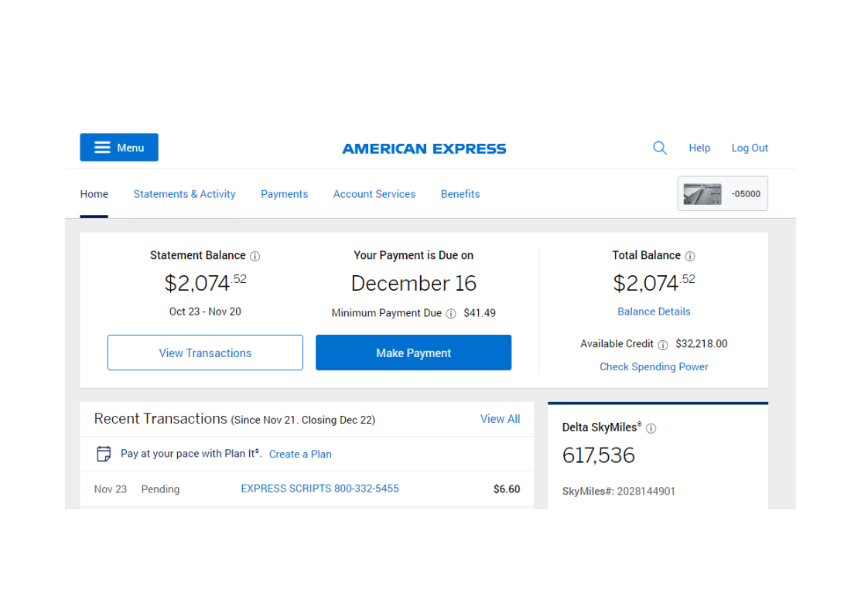Viewport: 868px width, 613px height.
Task: Open the card selector ending -05000
Action: coord(723,193)
